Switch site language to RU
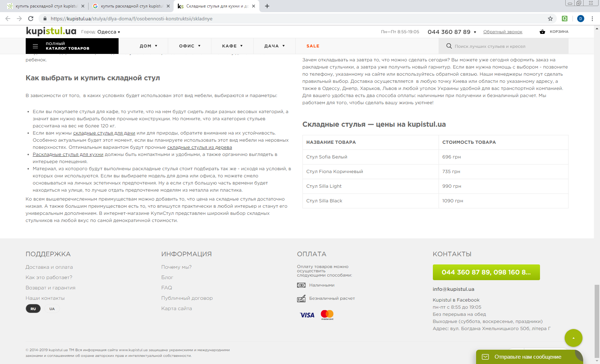The height and width of the screenshot is (364, 600). (33, 309)
